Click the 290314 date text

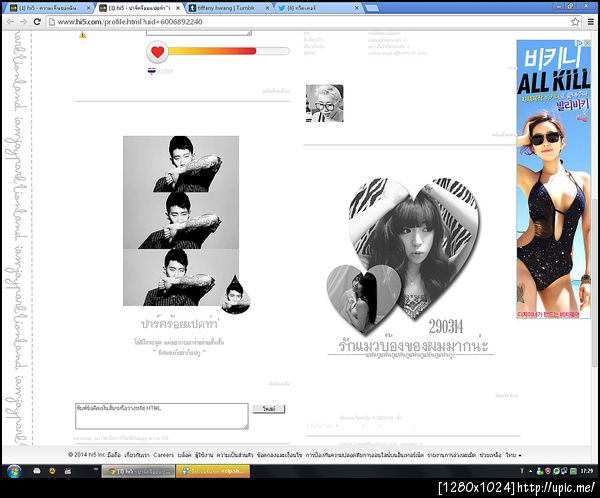(446, 327)
